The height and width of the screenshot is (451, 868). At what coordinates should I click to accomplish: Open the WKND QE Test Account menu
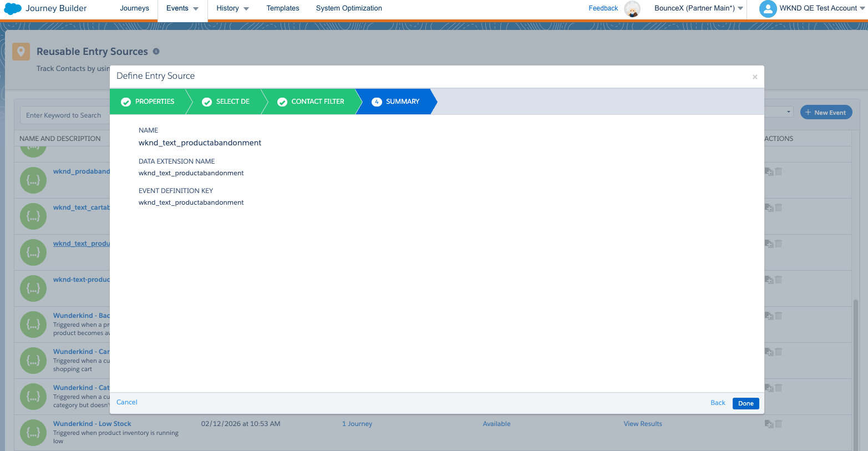pyautogui.click(x=823, y=8)
